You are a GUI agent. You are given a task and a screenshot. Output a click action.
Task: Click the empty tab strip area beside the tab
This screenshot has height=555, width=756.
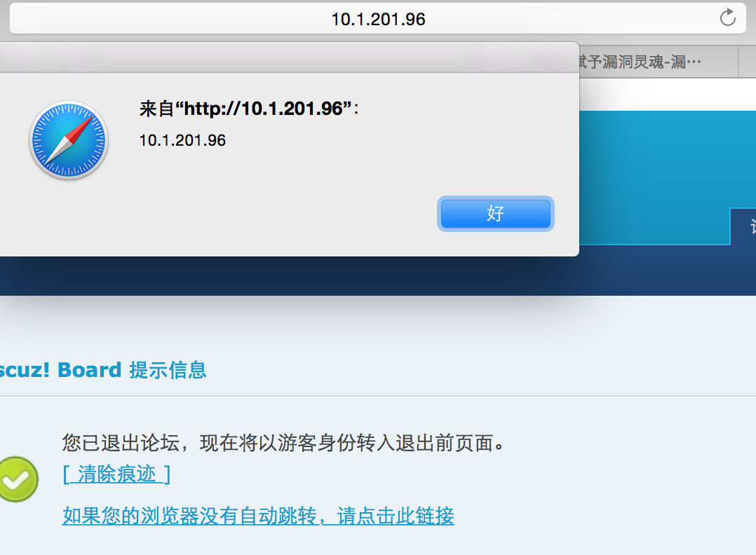(748, 62)
